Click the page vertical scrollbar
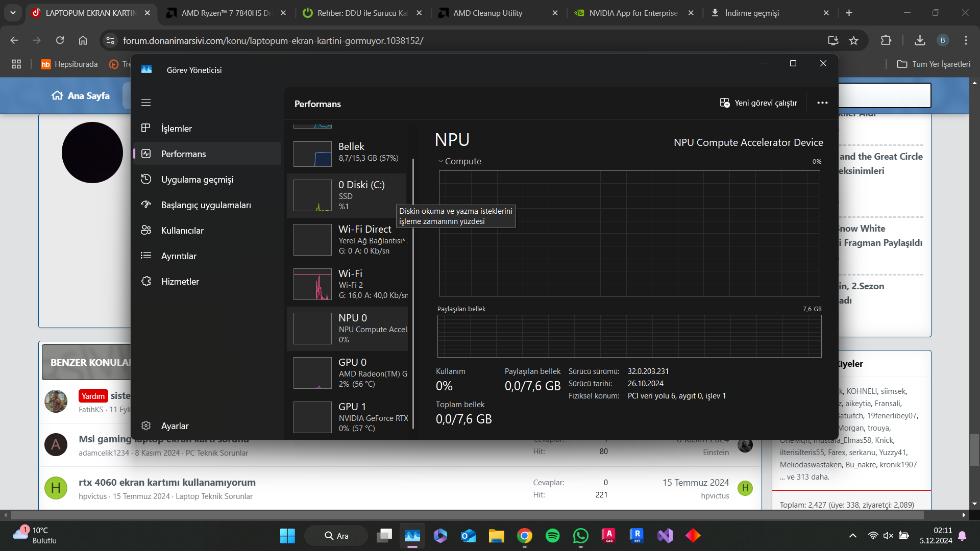This screenshot has width=980, height=551. click(974, 449)
